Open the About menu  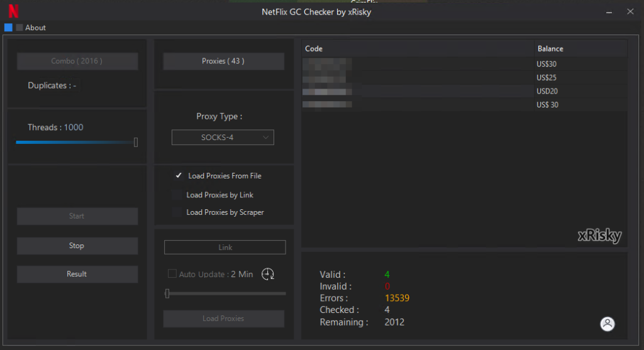click(x=35, y=28)
